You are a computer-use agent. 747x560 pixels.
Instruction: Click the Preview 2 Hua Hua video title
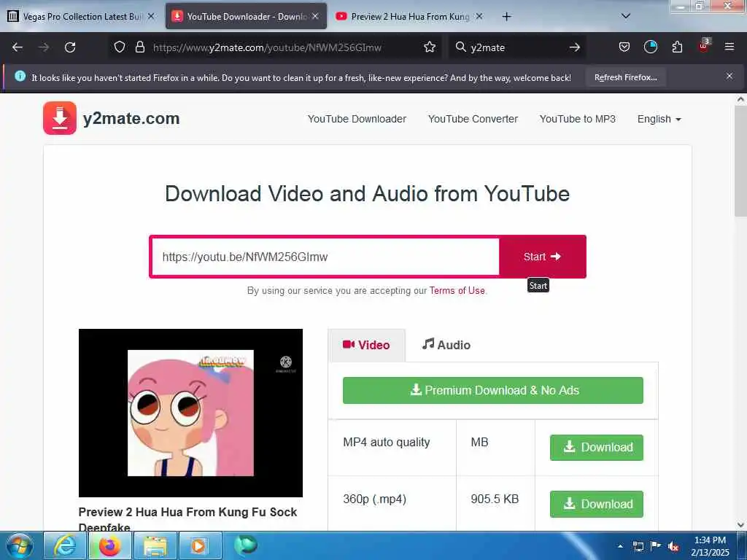pyautogui.click(x=187, y=518)
